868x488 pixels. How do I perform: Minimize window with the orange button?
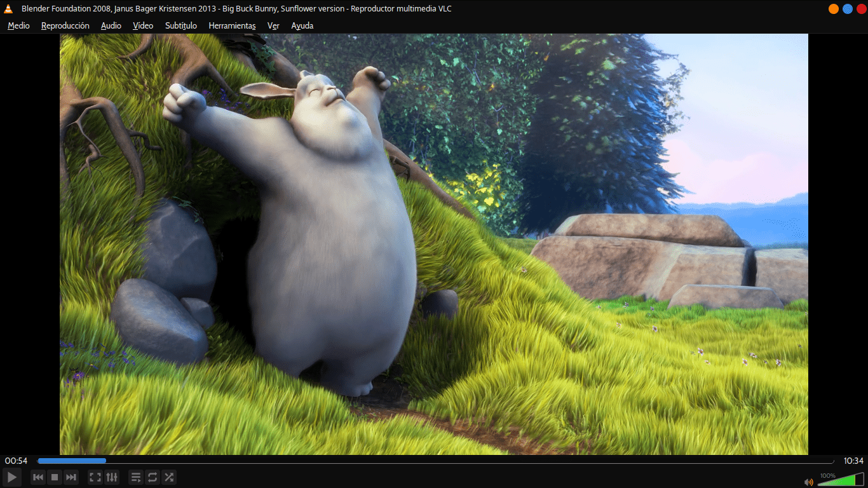click(834, 8)
